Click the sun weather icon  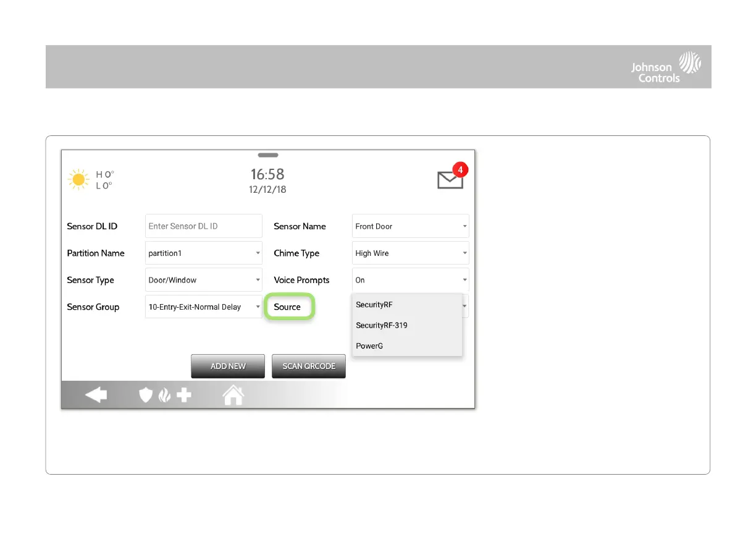[78, 179]
